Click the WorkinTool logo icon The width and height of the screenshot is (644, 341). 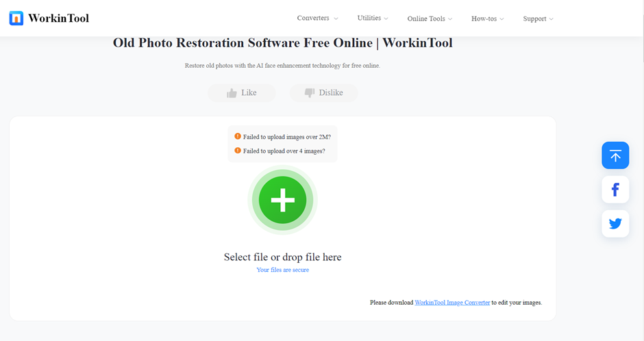point(16,18)
